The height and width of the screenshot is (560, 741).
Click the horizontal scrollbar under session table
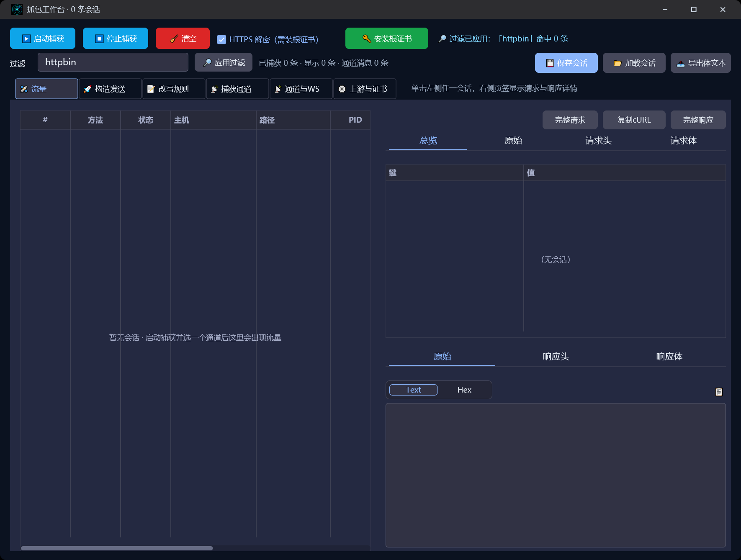[117, 548]
